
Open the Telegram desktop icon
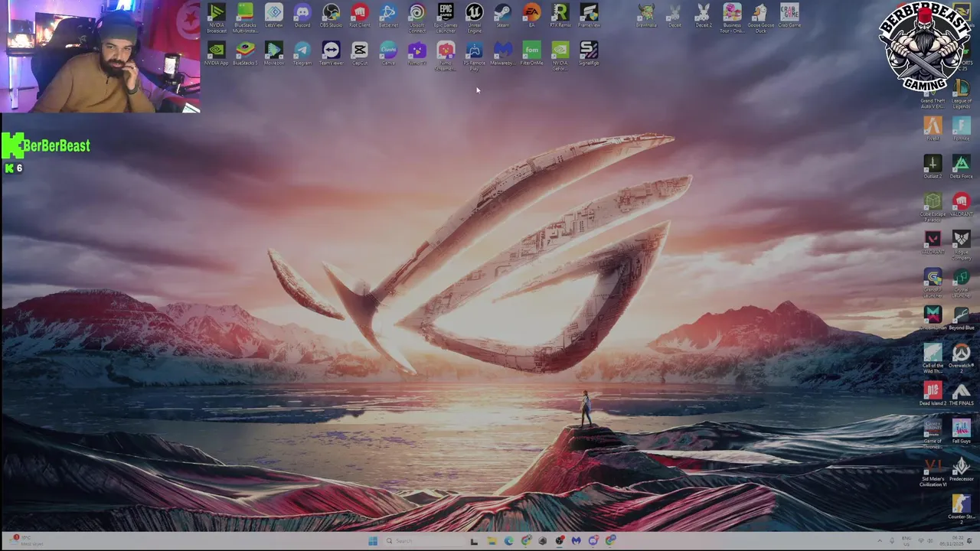[302, 53]
